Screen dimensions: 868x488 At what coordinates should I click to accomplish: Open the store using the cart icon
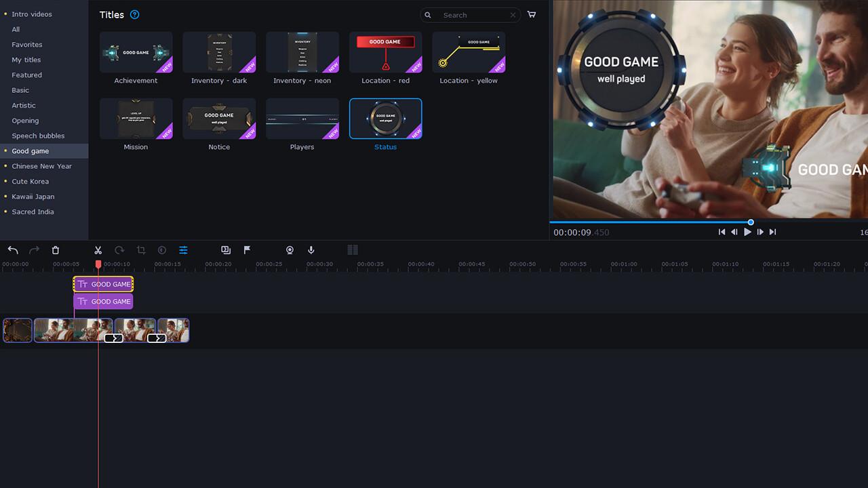click(532, 14)
